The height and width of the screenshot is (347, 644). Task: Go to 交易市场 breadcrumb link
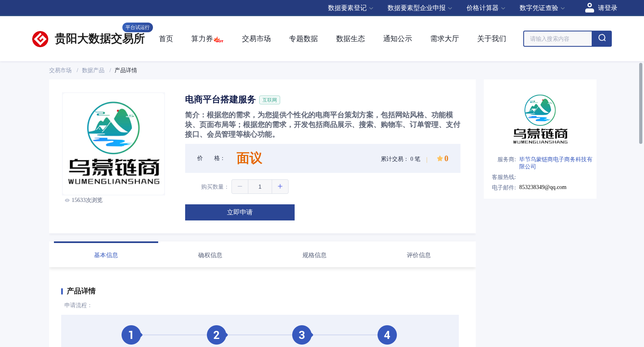[x=60, y=71]
